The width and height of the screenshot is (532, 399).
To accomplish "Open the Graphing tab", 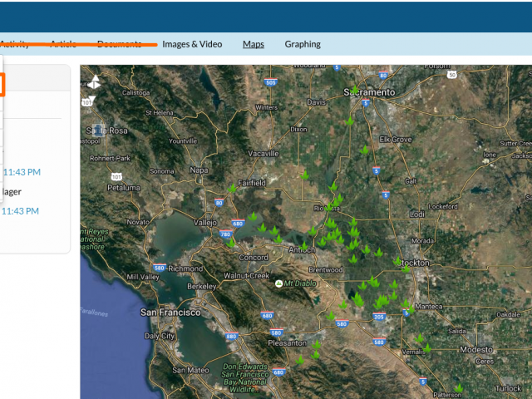I will point(303,44).
